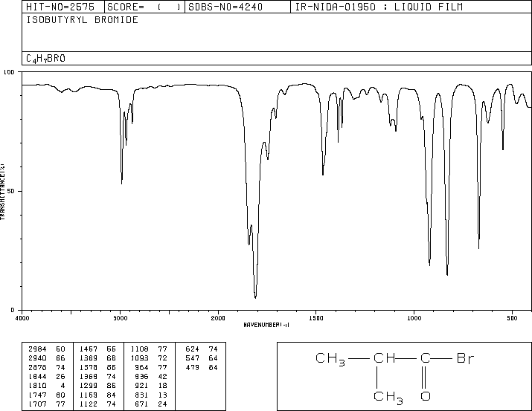Select peak table entry 2940
Screen dimensions: 532x411
[x=37, y=358]
